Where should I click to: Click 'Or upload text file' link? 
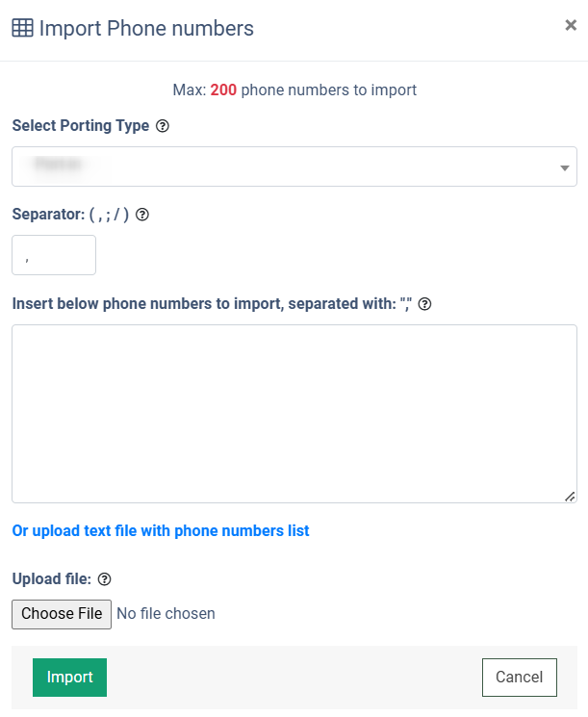(x=161, y=531)
